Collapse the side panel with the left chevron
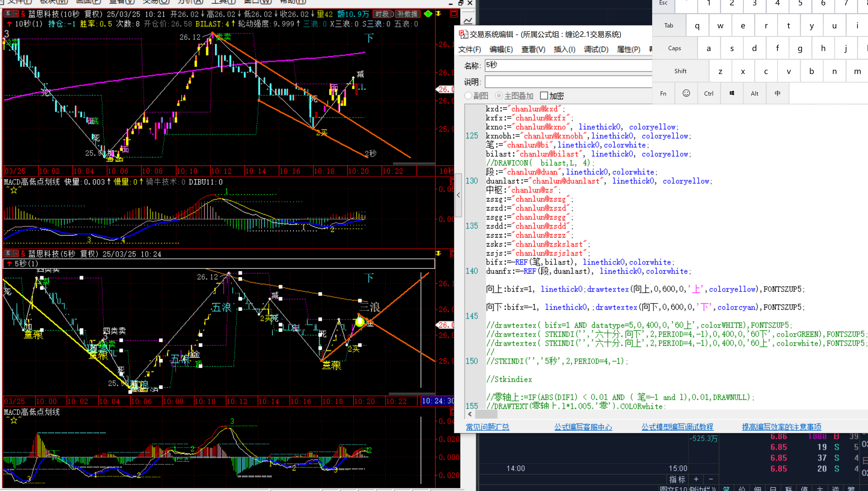The width and height of the screenshot is (868, 491). coord(458,195)
